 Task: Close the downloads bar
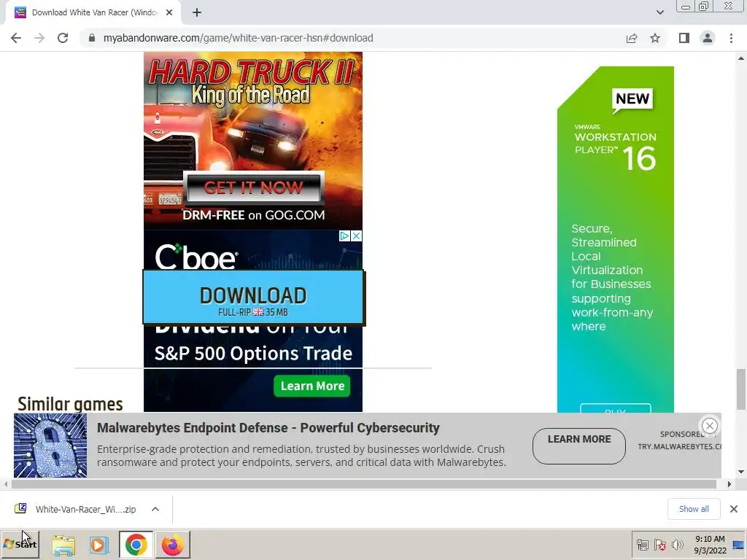734,509
